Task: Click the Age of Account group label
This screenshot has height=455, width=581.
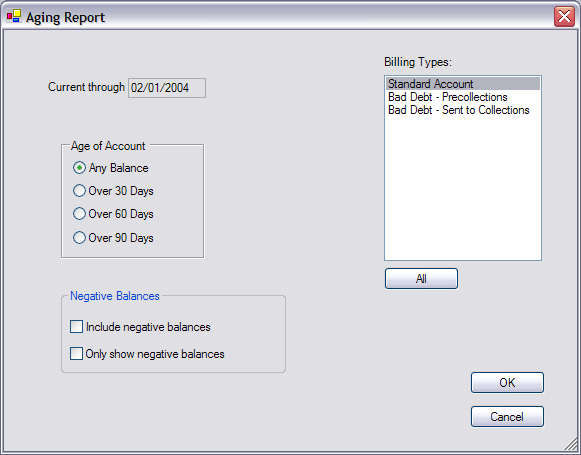Action: (x=108, y=146)
